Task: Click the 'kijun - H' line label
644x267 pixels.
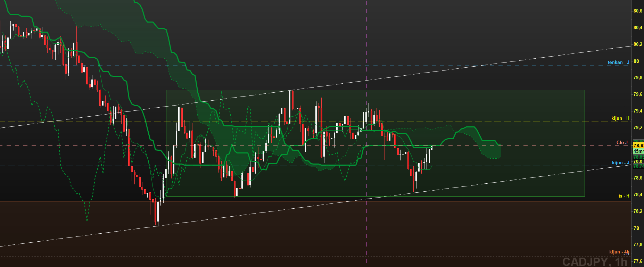Action: (x=620, y=118)
